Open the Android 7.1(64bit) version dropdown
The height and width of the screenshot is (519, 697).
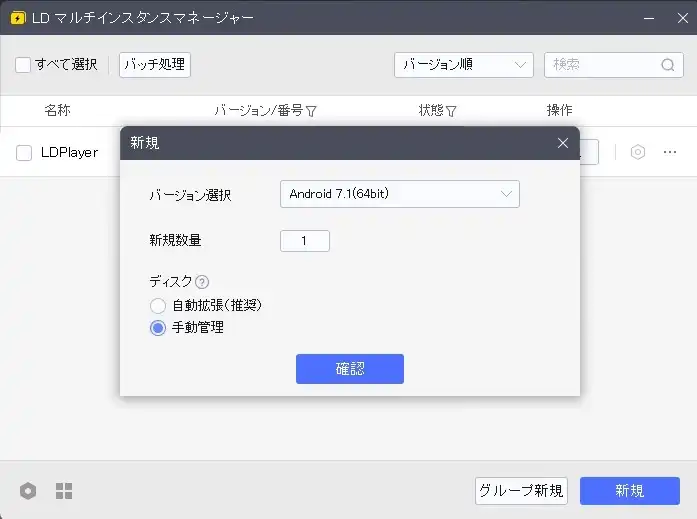point(399,194)
